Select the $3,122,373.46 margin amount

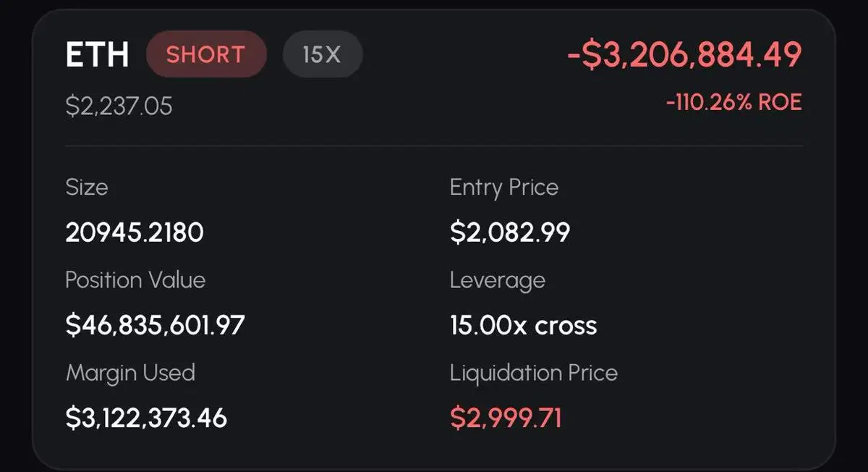146,418
